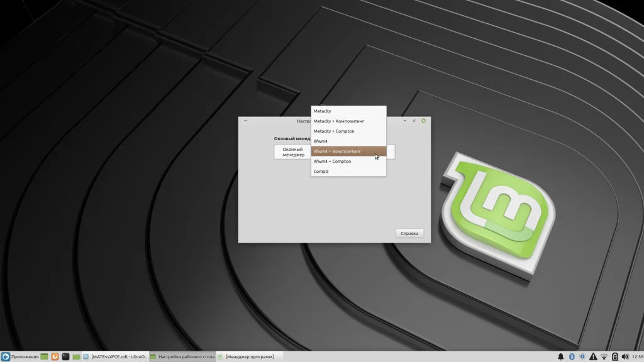Click warning triangle tray icon
This screenshot has width=644, height=362.
[x=593, y=357]
